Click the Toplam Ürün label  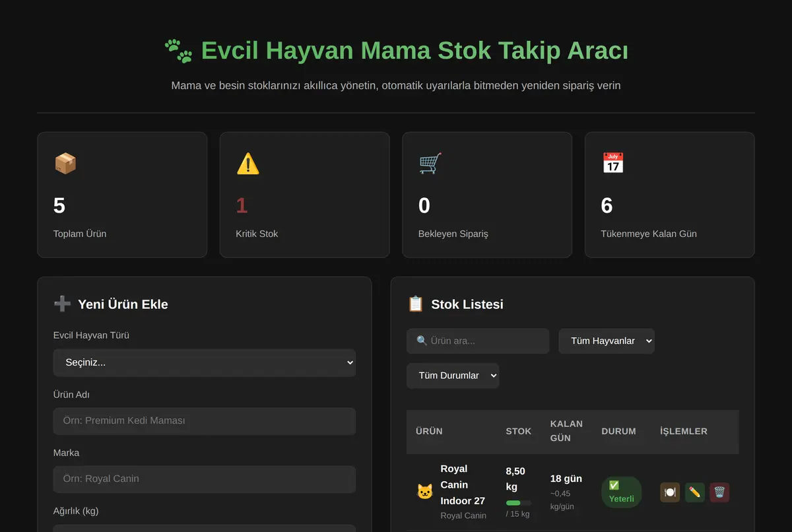click(80, 234)
